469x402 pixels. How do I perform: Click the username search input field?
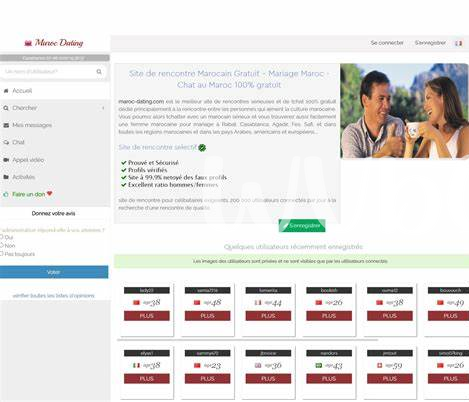tap(50, 72)
